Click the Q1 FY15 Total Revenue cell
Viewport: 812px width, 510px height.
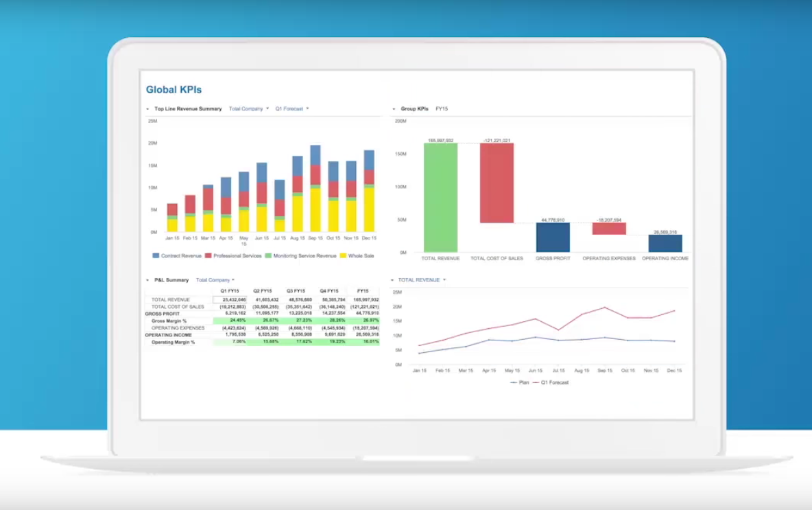230,299
